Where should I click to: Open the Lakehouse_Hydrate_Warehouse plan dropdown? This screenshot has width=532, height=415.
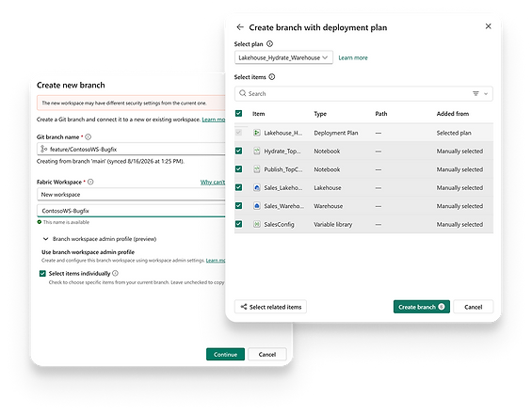(x=283, y=57)
